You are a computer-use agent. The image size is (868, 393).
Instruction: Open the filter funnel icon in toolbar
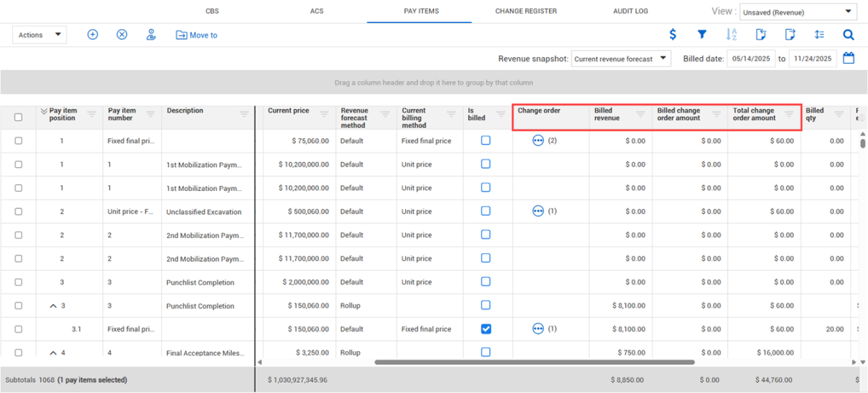coord(702,35)
